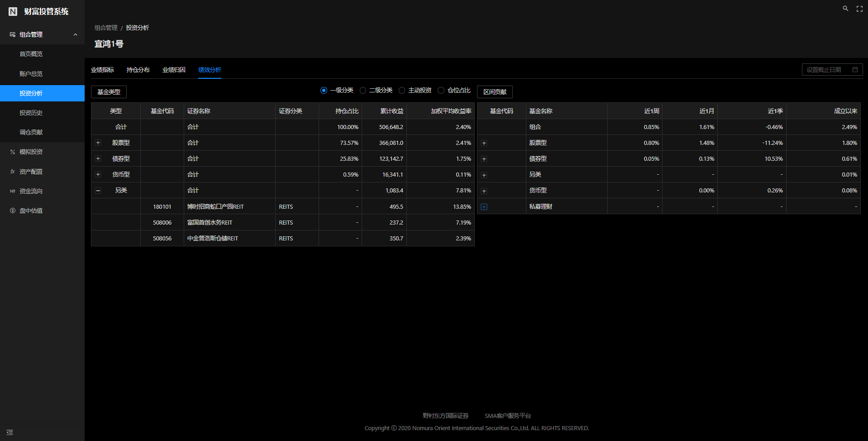The height and width of the screenshot is (441, 868).
Task: Expand the 债券型 row in left table
Action: click(98, 158)
